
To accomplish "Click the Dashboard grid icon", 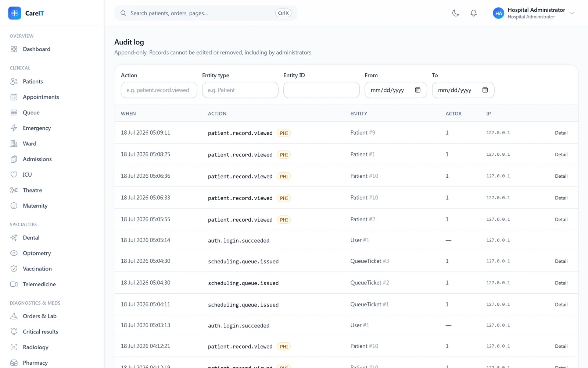I will click(14, 49).
